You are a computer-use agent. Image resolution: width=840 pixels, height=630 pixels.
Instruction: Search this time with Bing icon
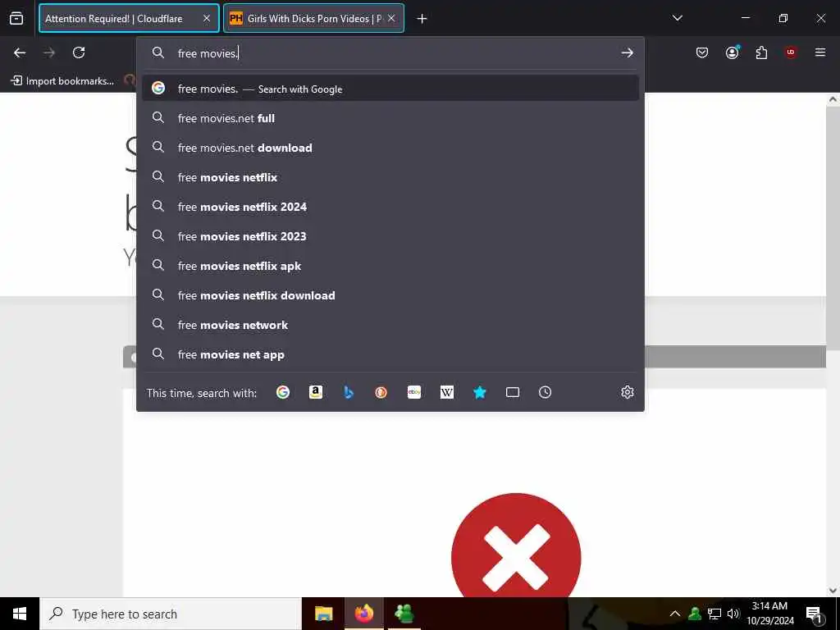348,392
